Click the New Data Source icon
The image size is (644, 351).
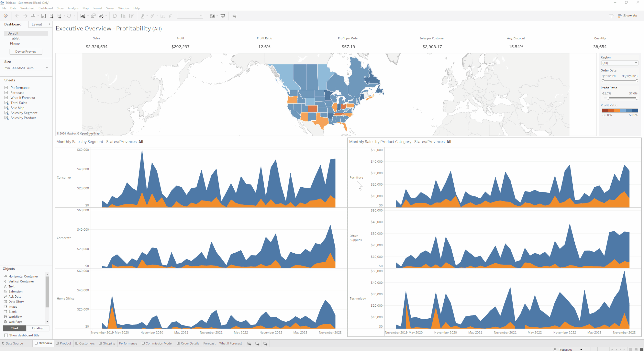[x=51, y=16]
